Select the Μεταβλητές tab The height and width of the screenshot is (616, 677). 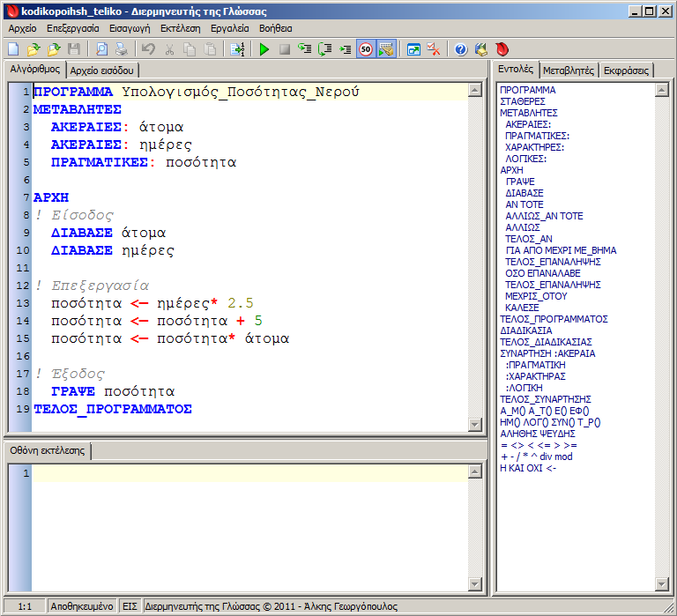pyautogui.click(x=569, y=71)
